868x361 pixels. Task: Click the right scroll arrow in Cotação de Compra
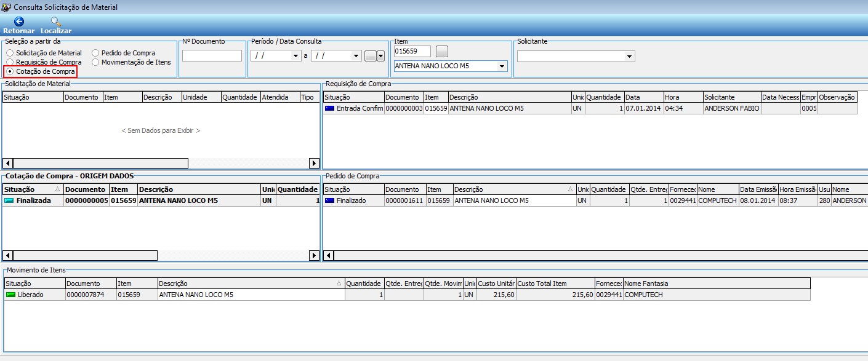314,255
